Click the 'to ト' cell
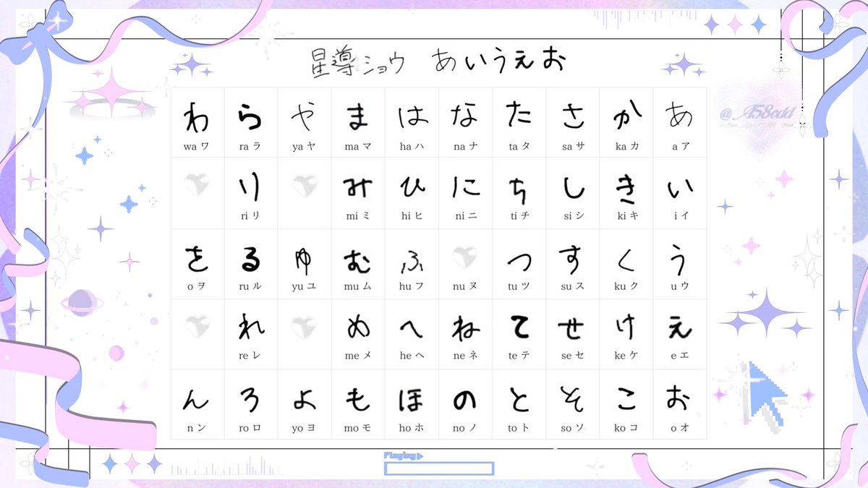Viewport: 868px width, 488px height. coord(519,404)
